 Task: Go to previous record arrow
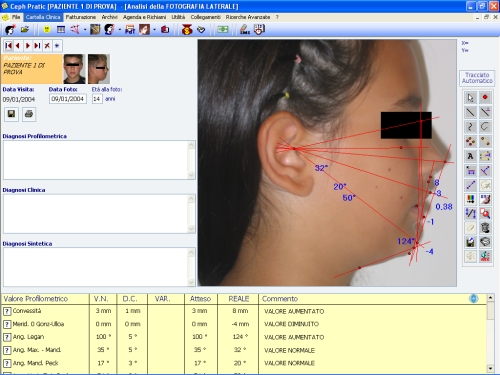pyautogui.click(x=18, y=46)
